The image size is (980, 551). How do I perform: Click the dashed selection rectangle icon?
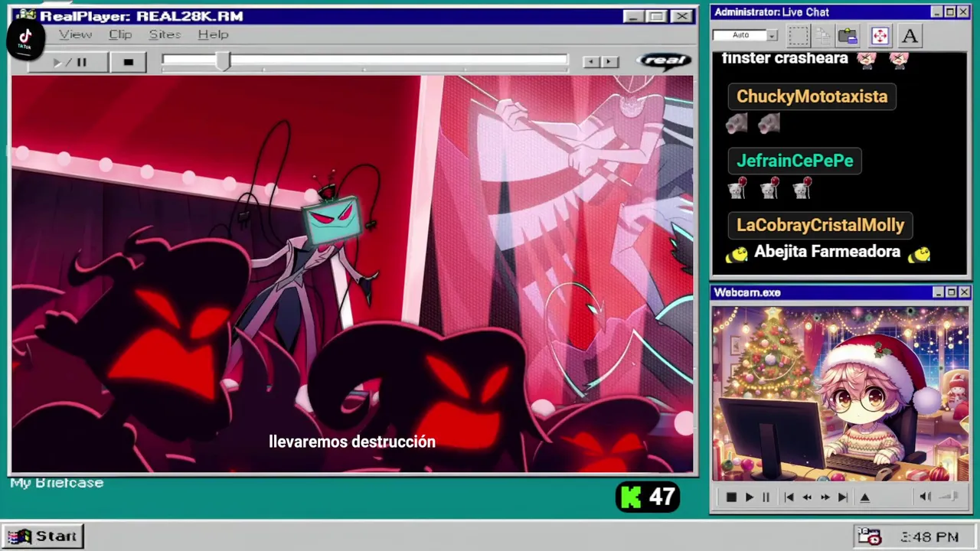tap(799, 35)
